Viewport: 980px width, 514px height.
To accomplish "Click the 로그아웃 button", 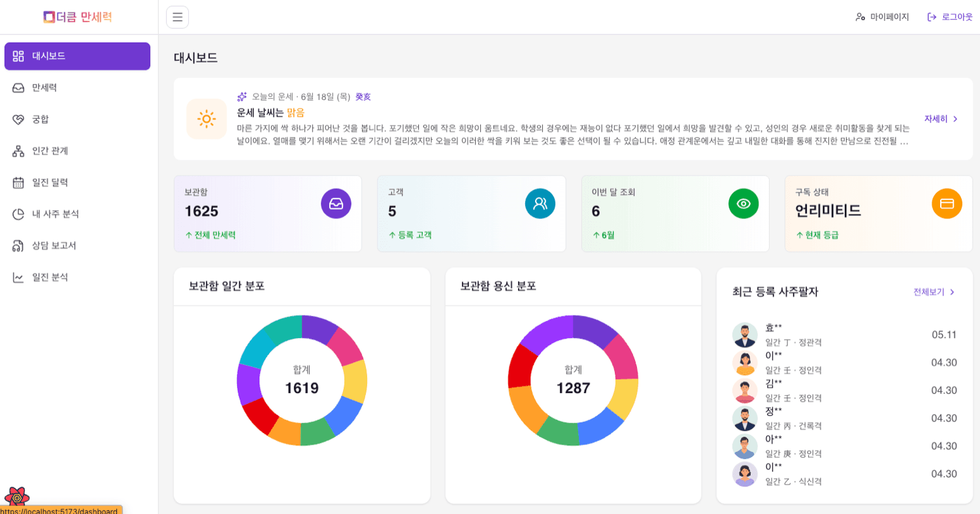I will [950, 17].
